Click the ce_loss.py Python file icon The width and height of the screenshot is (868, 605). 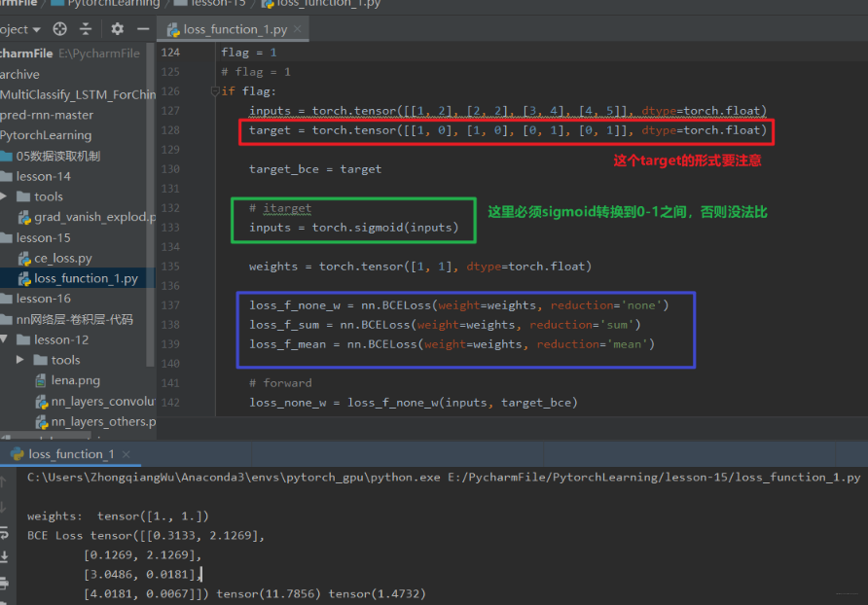point(24,259)
